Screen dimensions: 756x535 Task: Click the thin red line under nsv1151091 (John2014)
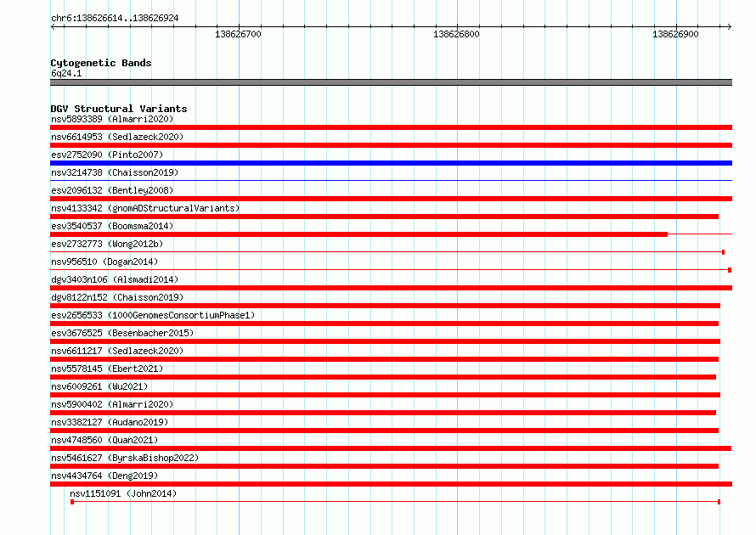[x=395, y=502]
